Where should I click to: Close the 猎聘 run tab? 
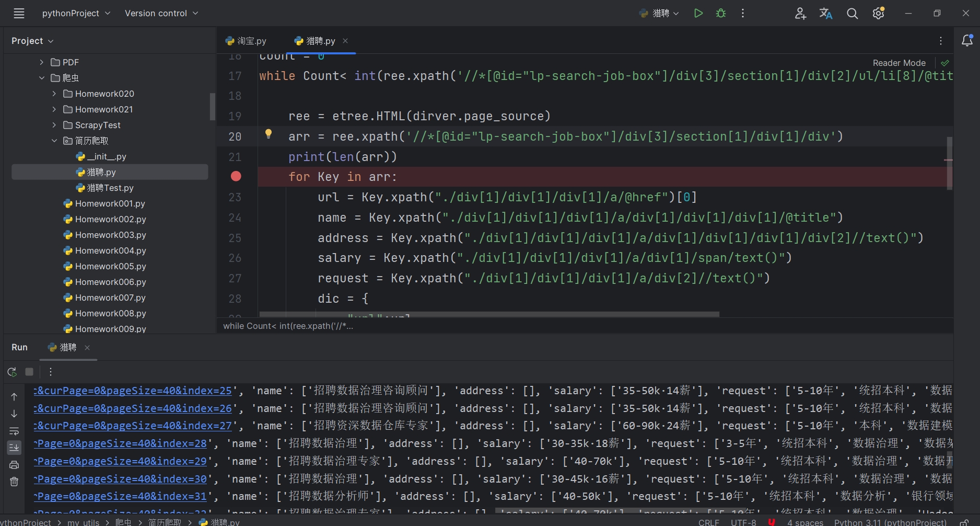(x=87, y=348)
